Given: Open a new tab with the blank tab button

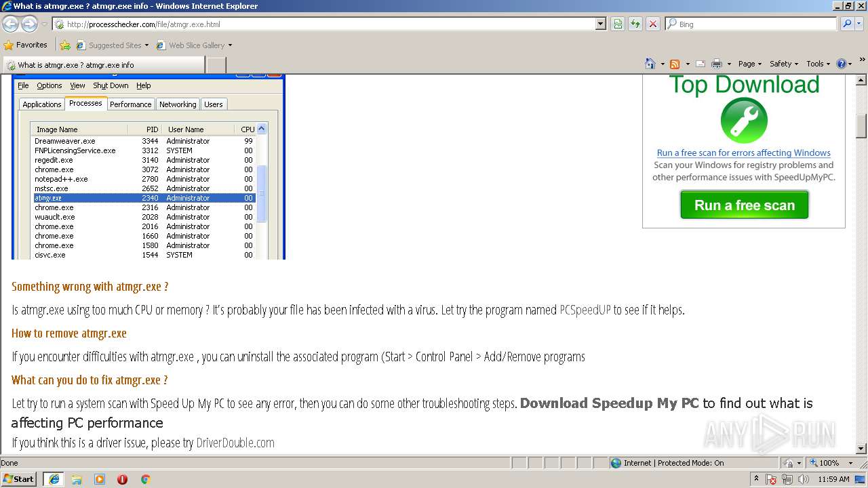Looking at the screenshot, I should (216, 65).
